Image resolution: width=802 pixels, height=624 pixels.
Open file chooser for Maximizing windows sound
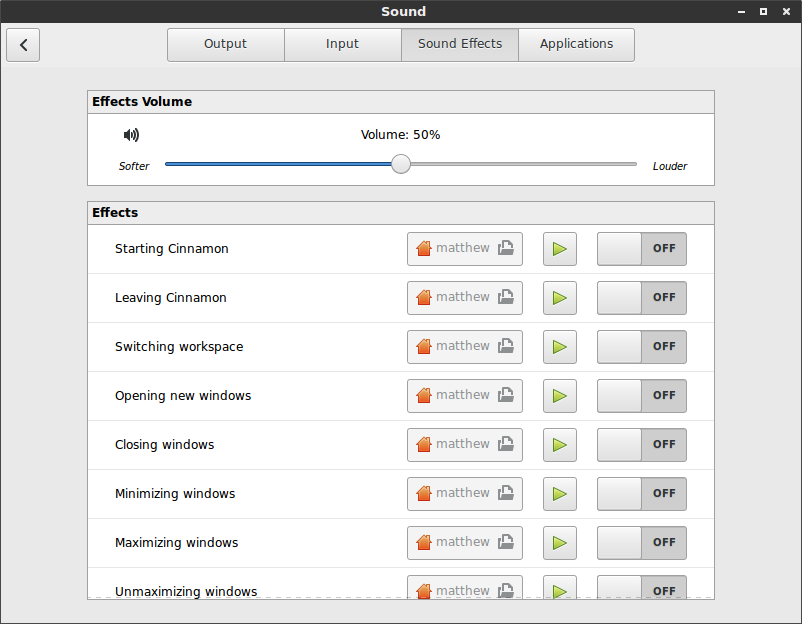point(464,543)
